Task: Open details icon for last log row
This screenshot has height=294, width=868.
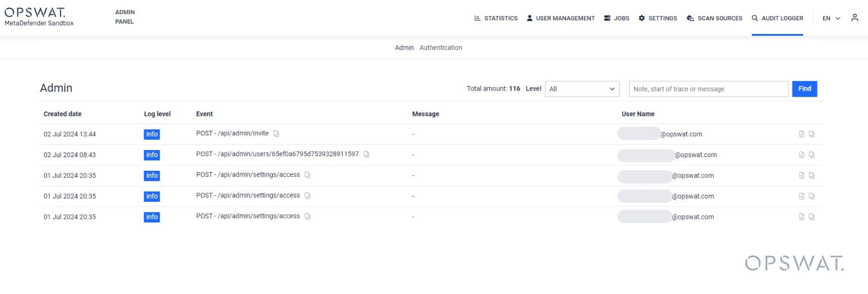Action: 802,217
